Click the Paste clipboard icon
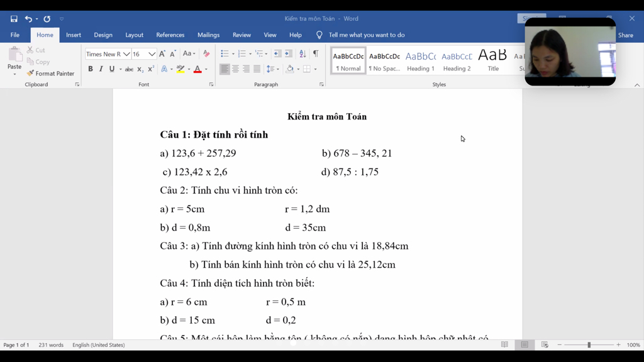644x362 pixels. 15,54
